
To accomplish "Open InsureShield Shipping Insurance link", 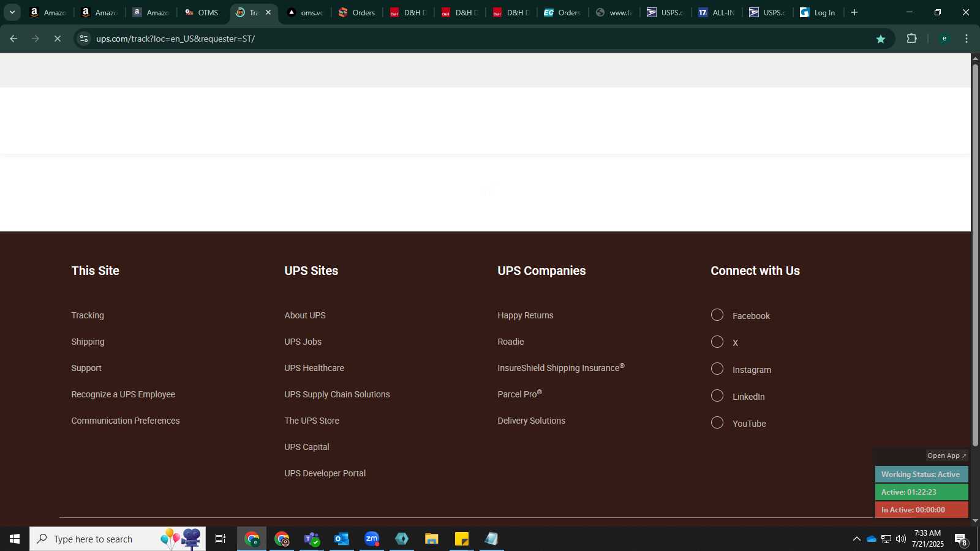I will (x=561, y=367).
